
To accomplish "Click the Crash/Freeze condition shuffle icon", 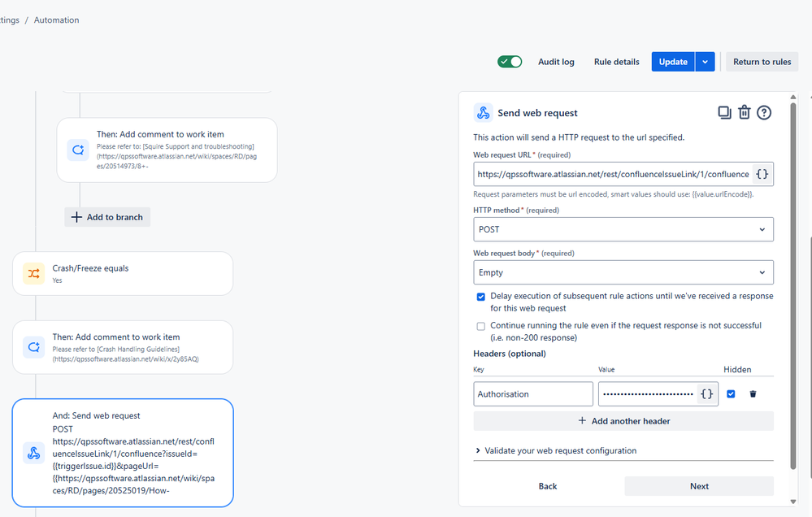I will (33, 273).
